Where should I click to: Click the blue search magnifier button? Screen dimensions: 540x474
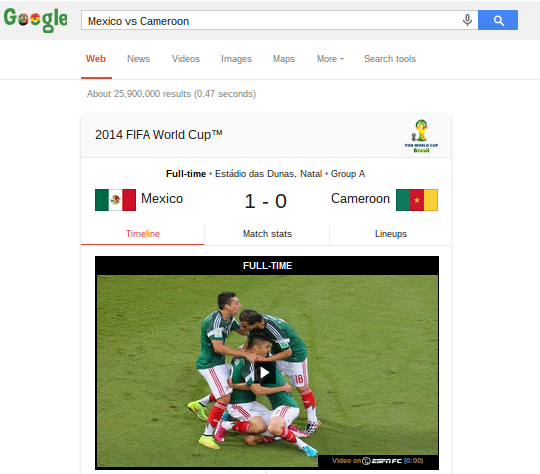[x=498, y=20]
